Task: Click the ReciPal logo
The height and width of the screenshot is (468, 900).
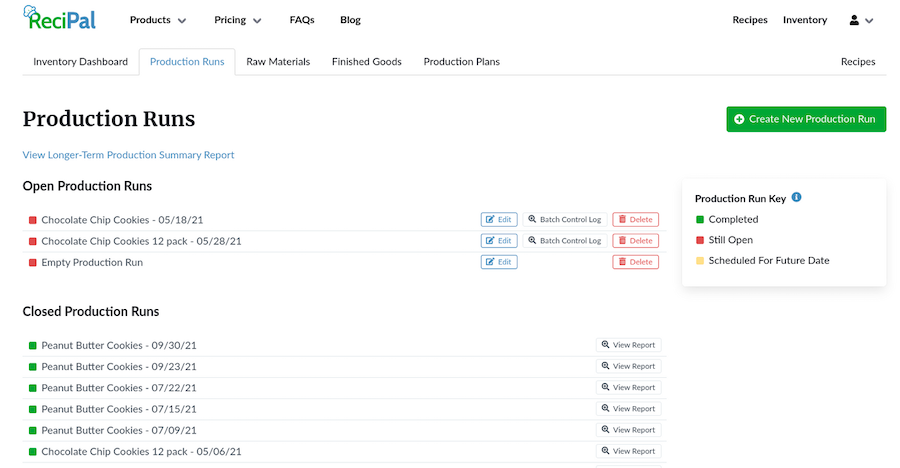Action: click(x=58, y=20)
